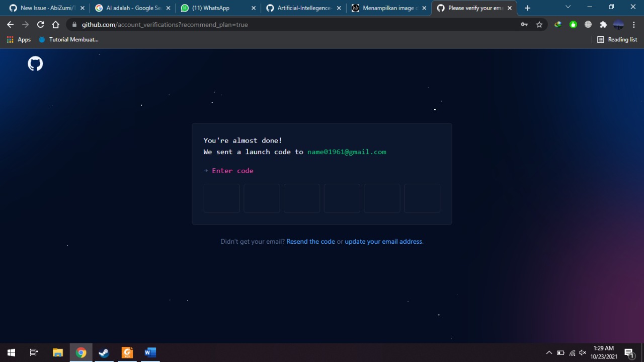Go back using the back arrow icon
Image resolution: width=644 pixels, height=362 pixels.
pos(10,24)
